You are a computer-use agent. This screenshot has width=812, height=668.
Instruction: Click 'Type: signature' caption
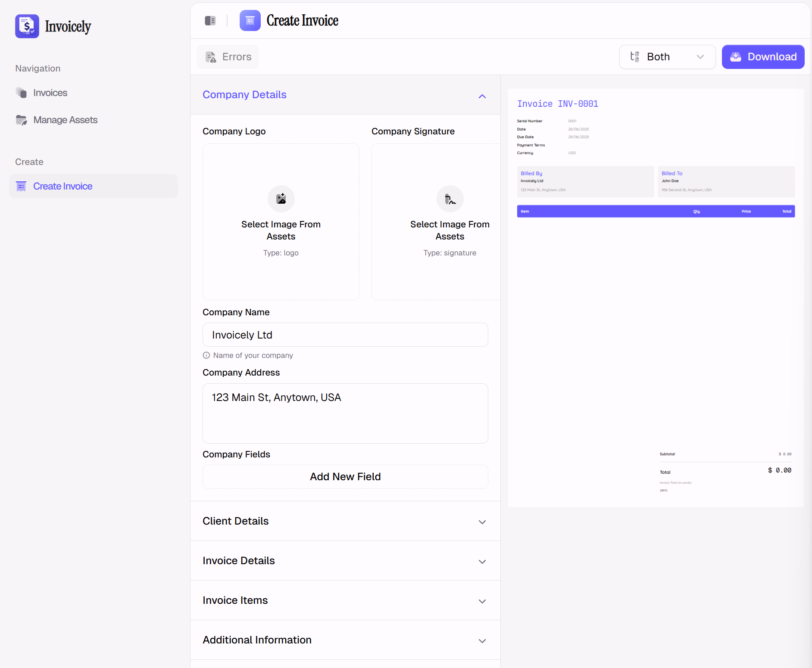point(450,253)
